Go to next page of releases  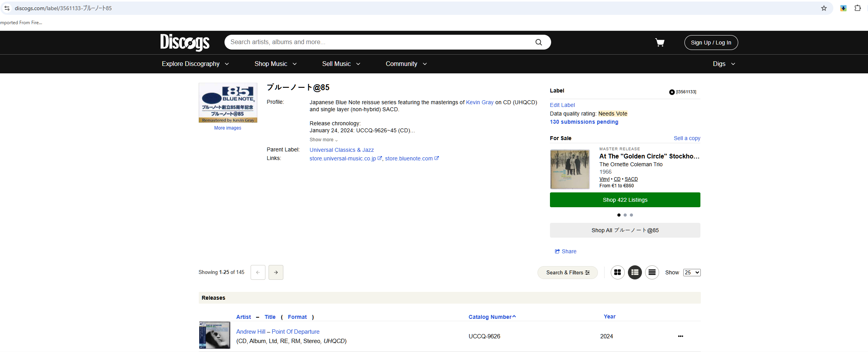pyautogui.click(x=276, y=272)
